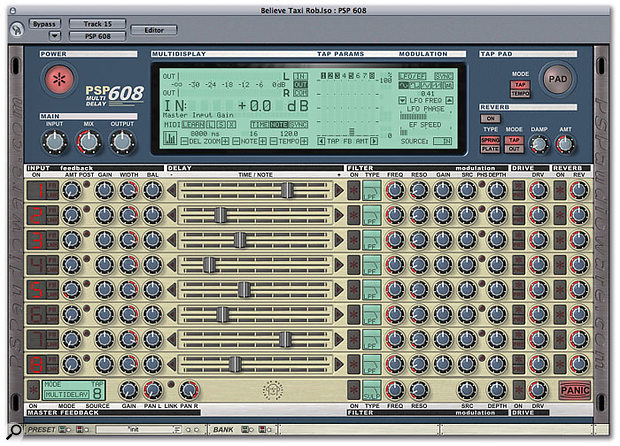Toggle the POST LED on tap 1

pyautogui.click(x=86, y=184)
